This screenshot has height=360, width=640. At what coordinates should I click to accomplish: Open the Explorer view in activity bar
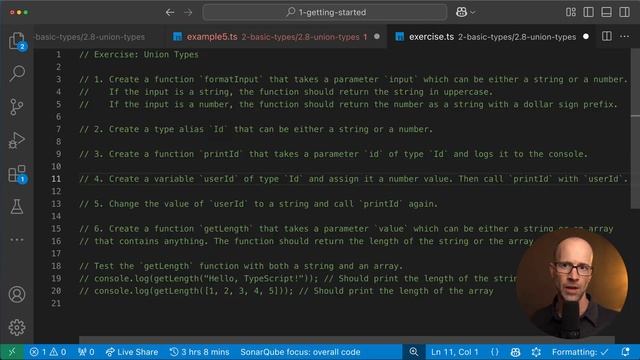point(17,41)
